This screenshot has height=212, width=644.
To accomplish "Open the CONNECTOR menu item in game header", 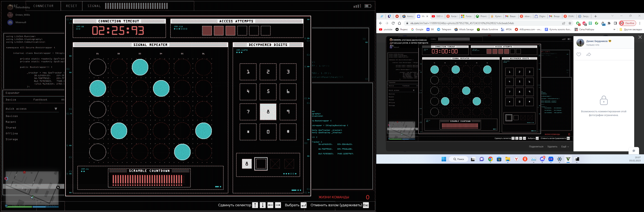I will (44, 6).
